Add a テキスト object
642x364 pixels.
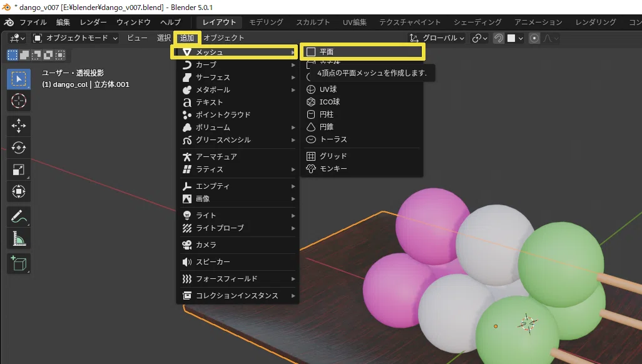coord(238,103)
